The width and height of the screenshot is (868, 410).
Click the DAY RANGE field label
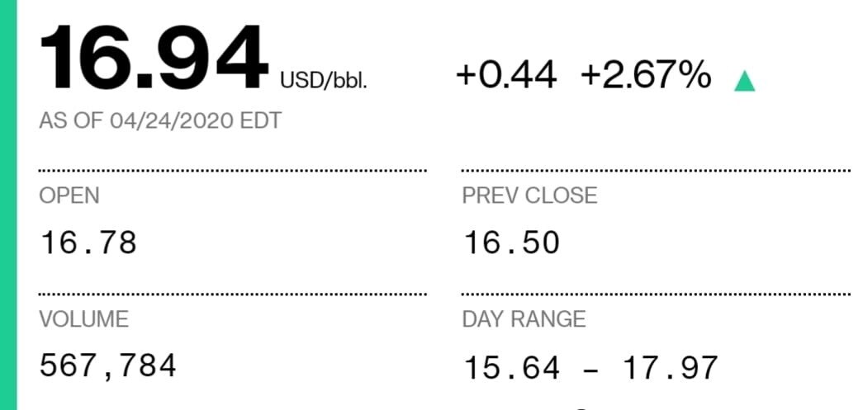[524, 319]
